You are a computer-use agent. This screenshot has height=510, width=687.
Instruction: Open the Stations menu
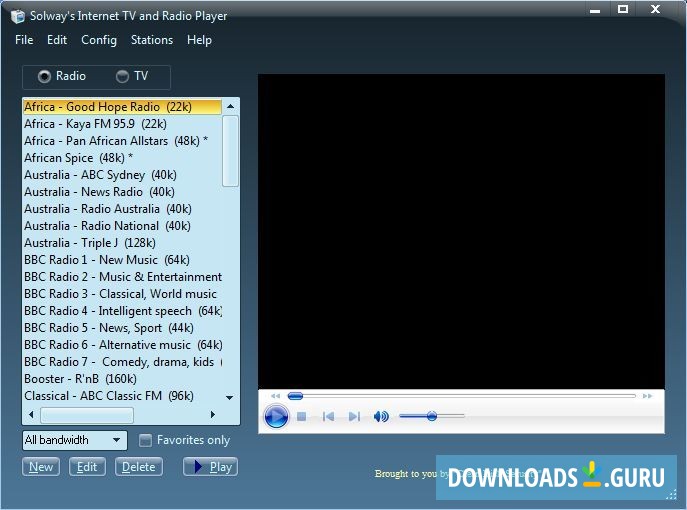152,40
